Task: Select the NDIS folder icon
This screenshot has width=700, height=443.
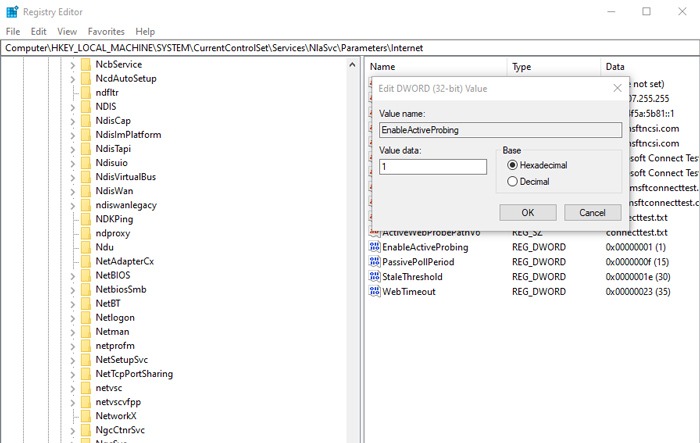Action: 86,107
